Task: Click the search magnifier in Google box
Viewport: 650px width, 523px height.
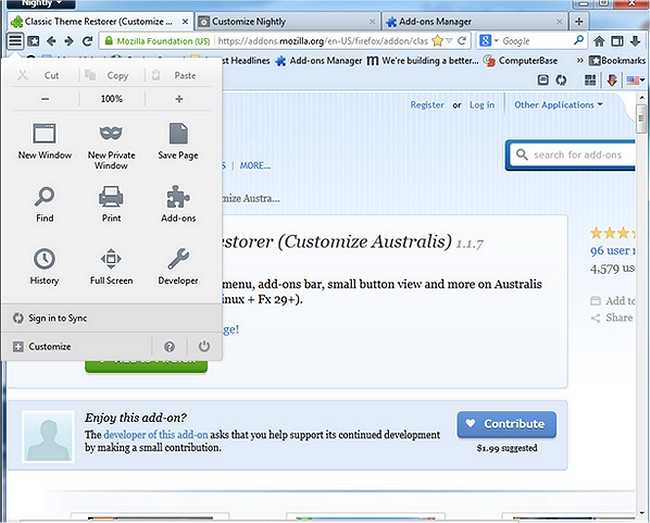Action: (578, 40)
